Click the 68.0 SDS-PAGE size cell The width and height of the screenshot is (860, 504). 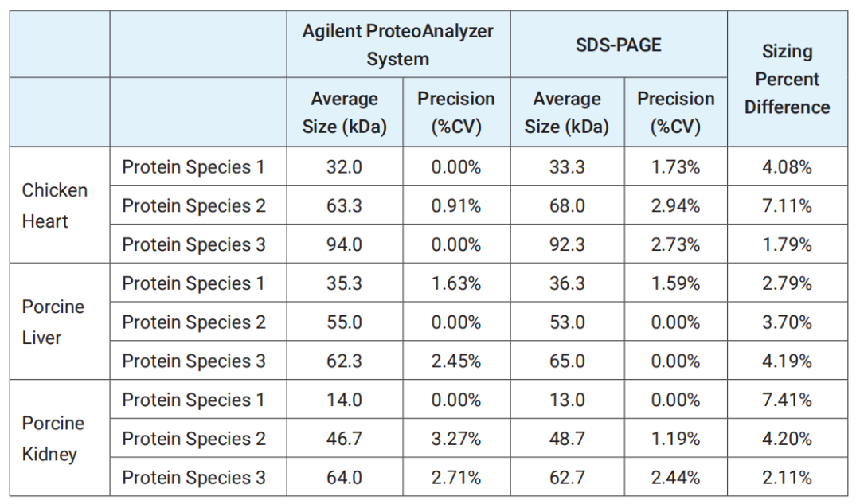pos(567,205)
